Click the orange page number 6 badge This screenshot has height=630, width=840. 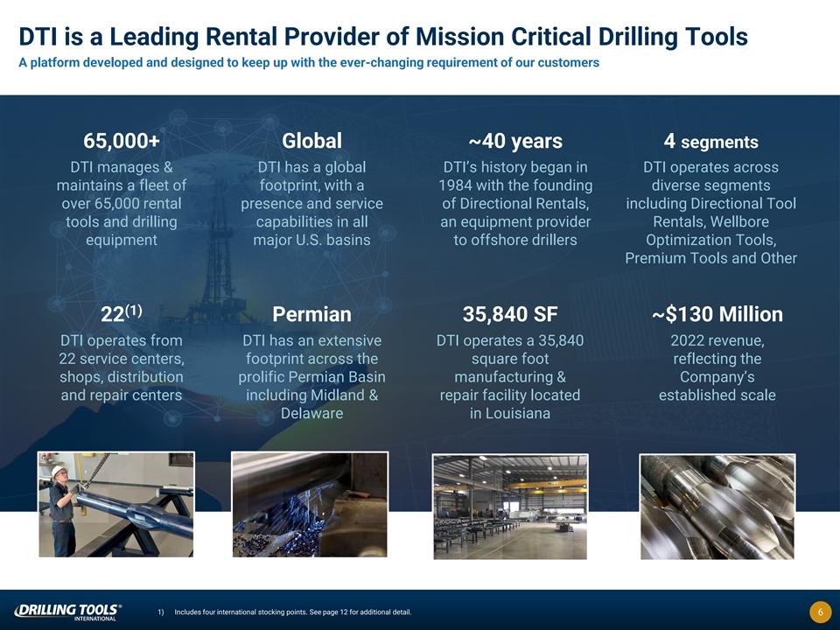click(x=819, y=612)
